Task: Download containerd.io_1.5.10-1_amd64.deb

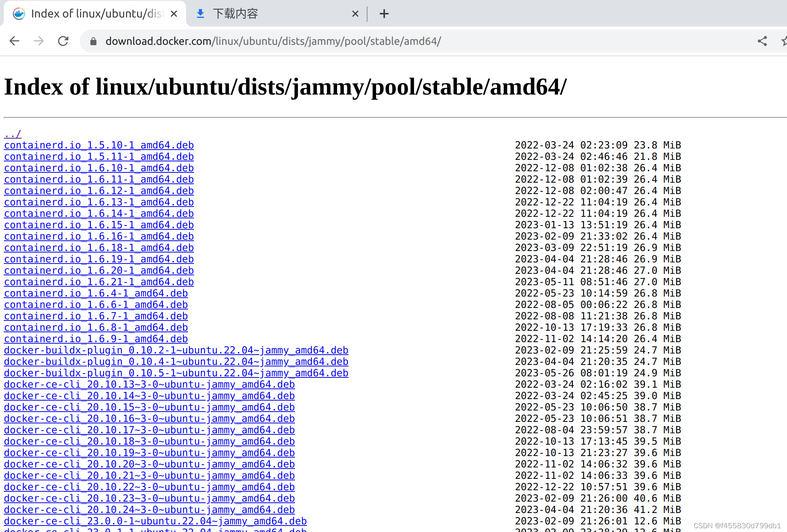Action: pyautogui.click(x=99, y=145)
